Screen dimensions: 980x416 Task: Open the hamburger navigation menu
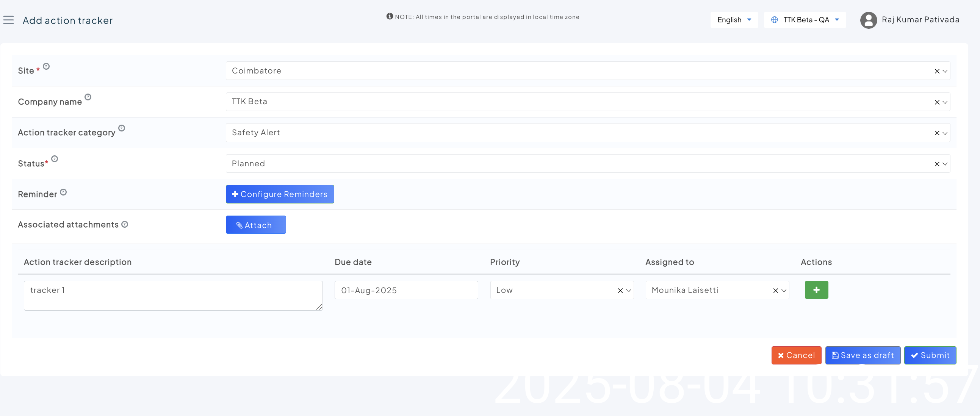coord(8,20)
